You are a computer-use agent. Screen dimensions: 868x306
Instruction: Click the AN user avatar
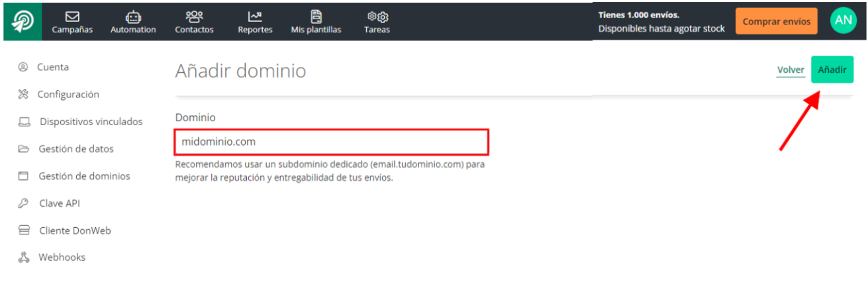point(844,21)
